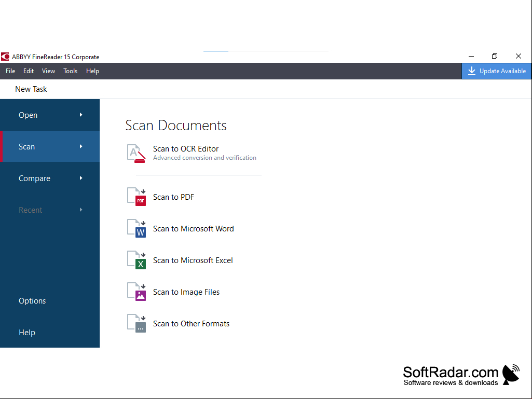This screenshot has width=532, height=399.
Task: Select the Compare sidebar section
Action: click(50, 178)
